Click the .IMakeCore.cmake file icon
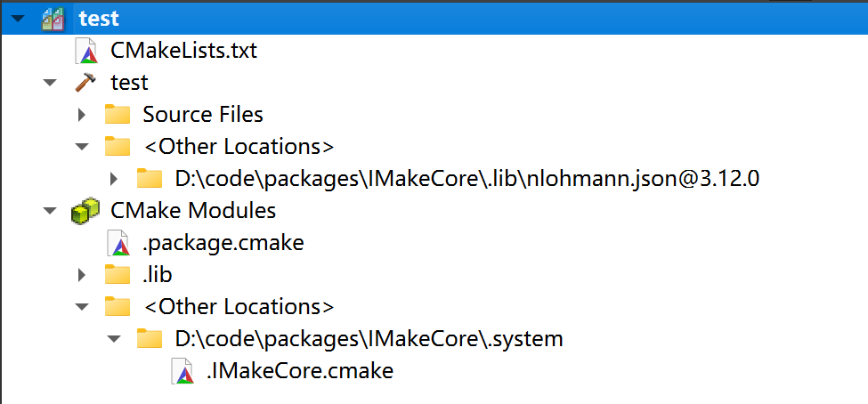The height and width of the screenshot is (404, 868). click(x=183, y=371)
